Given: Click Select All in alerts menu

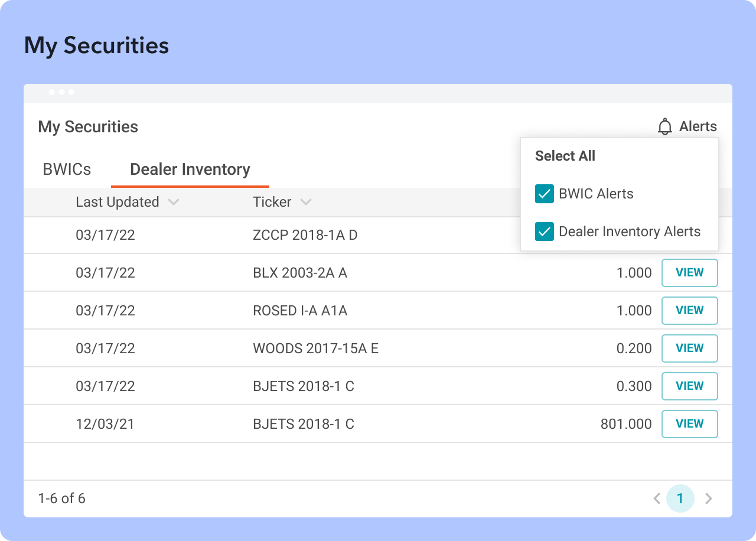Looking at the screenshot, I should (565, 156).
